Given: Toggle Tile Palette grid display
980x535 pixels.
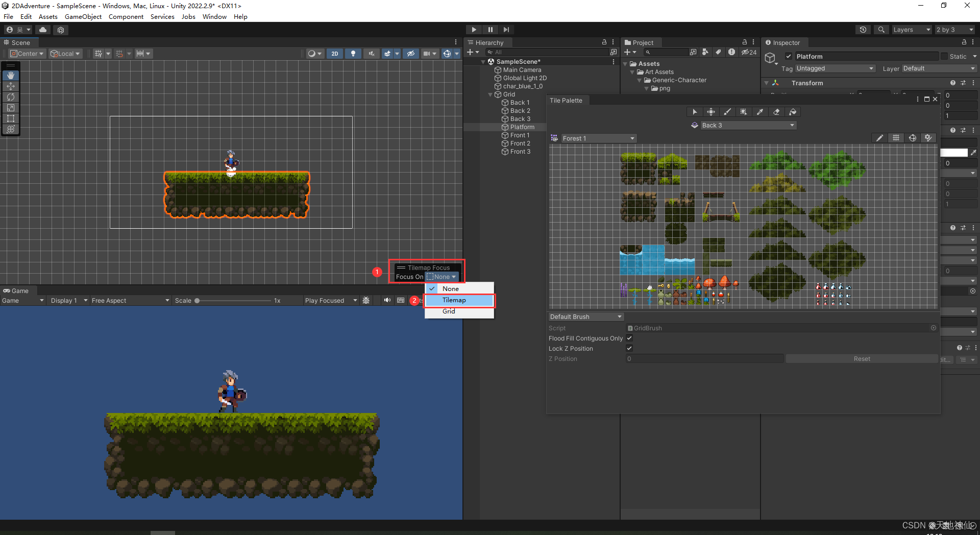Looking at the screenshot, I should [x=896, y=138].
